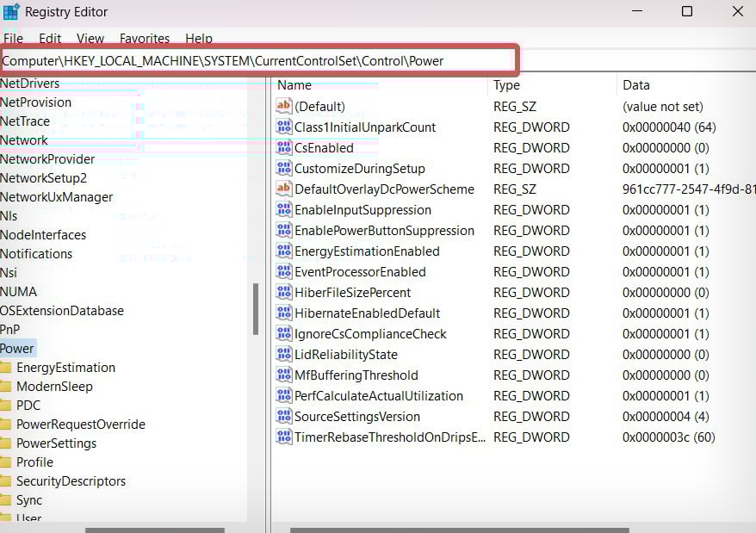Image resolution: width=756 pixels, height=533 pixels.
Task: Select the NUMA key in the tree
Action: pos(18,292)
